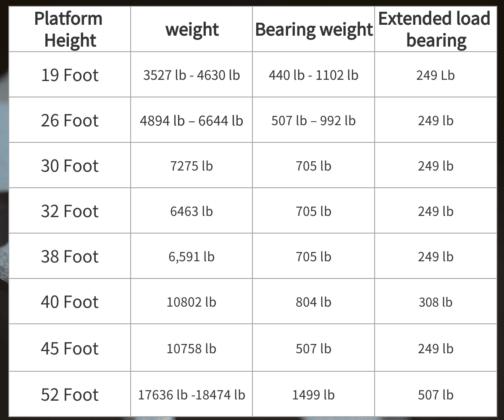Select the 26 Foot row label
504x420 pixels.
click(x=70, y=121)
